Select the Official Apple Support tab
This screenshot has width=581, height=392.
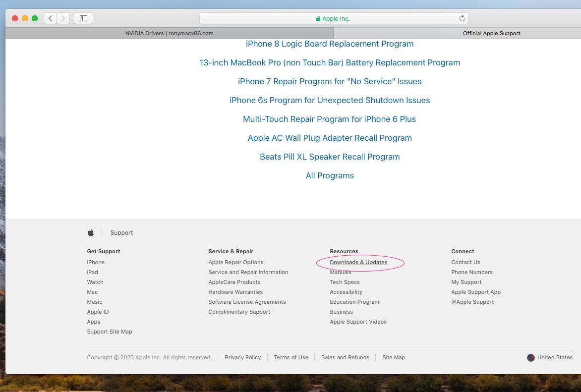491,33
